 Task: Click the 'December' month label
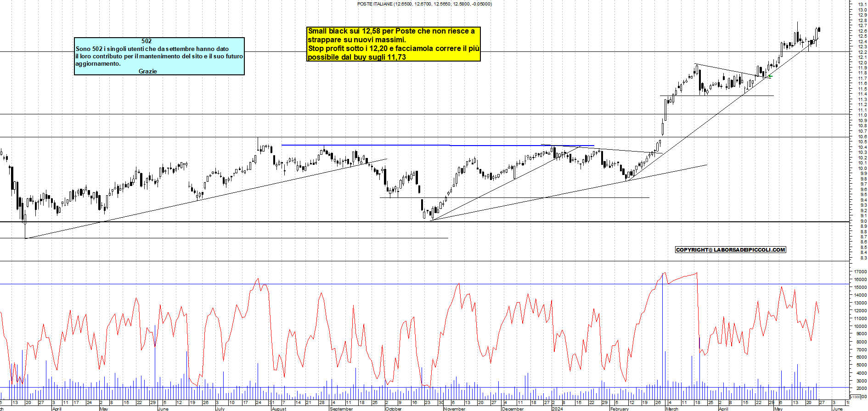pos(513,409)
